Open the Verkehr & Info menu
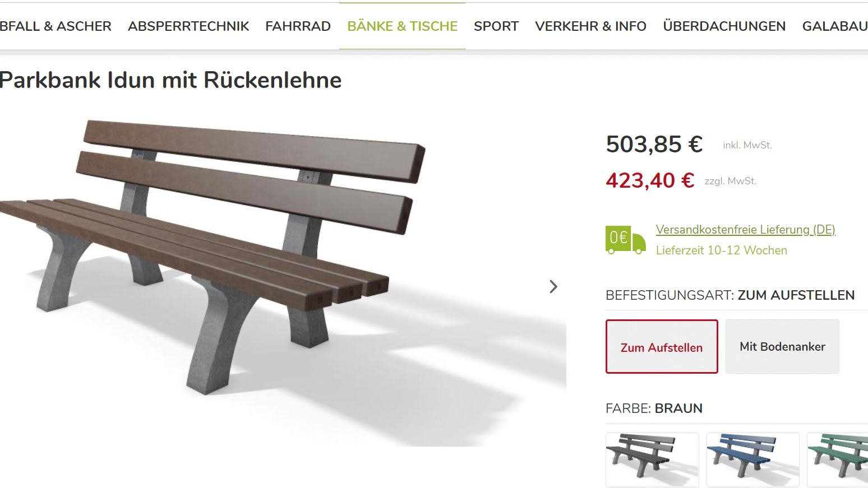The image size is (868, 488). pos(590,26)
